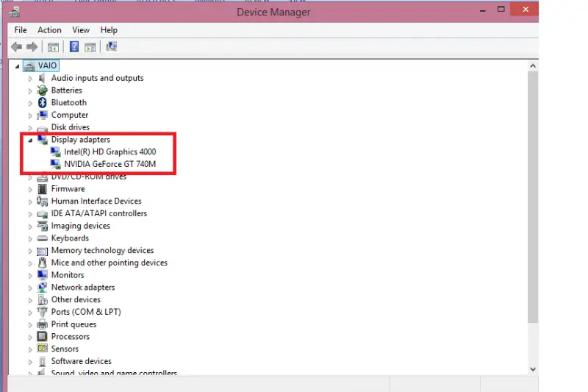Expand the Network adapters arrow
The width and height of the screenshot is (588, 392).
pos(30,288)
